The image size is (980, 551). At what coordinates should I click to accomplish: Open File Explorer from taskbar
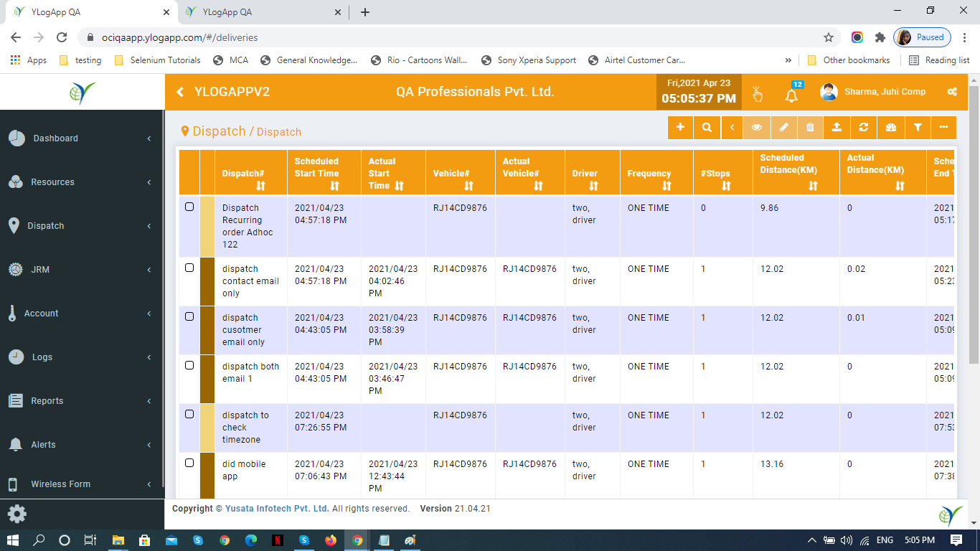pos(118,540)
